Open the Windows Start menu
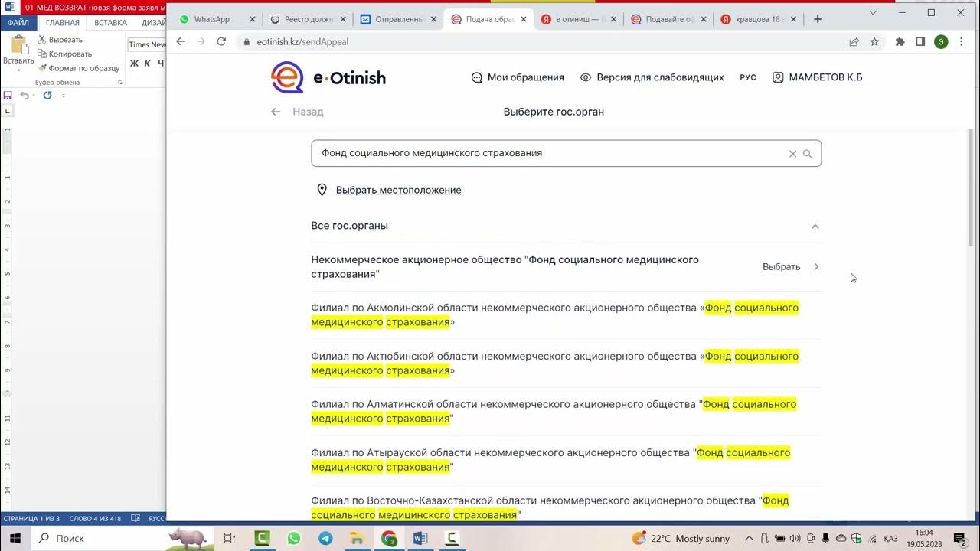Screen dimensions: 980x551 [x=15, y=538]
